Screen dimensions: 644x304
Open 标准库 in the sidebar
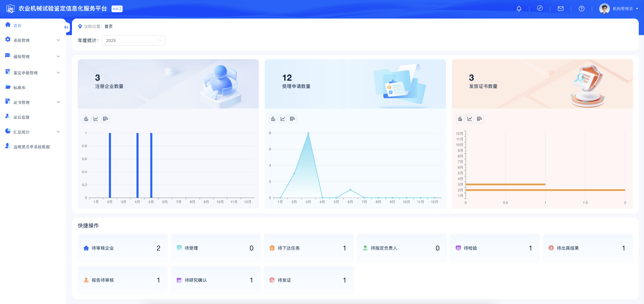[x=19, y=87]
